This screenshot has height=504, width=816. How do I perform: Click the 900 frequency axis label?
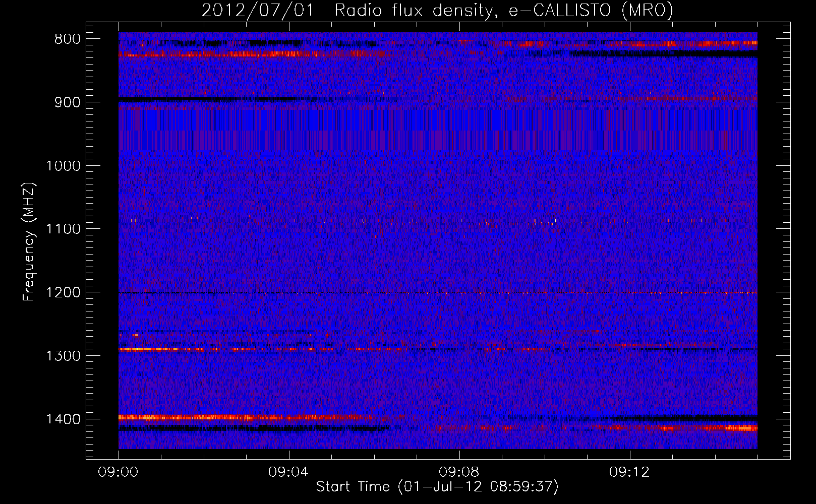pos(68,102)
